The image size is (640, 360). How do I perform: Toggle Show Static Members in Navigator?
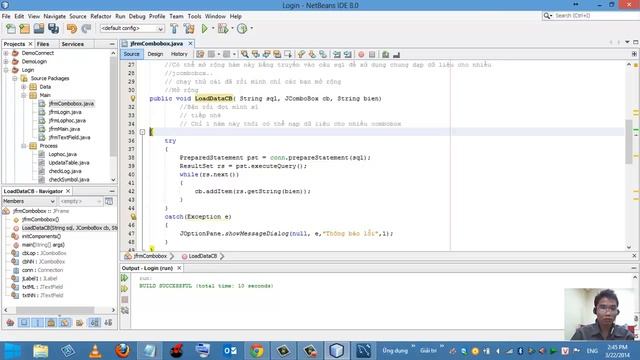coord(38,323)
